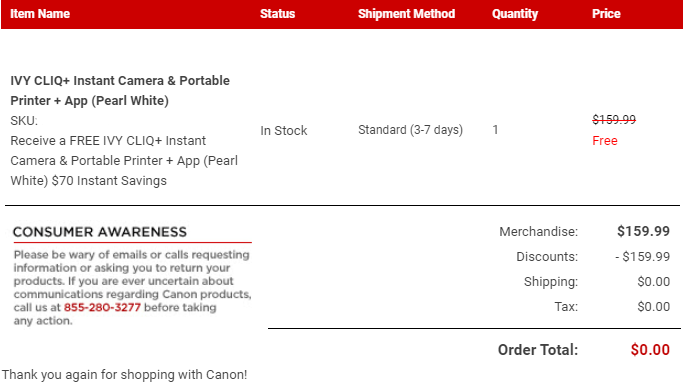The image size is (686, 388).
Task: Click the Status column header
Action: click(x=277, y=14)
